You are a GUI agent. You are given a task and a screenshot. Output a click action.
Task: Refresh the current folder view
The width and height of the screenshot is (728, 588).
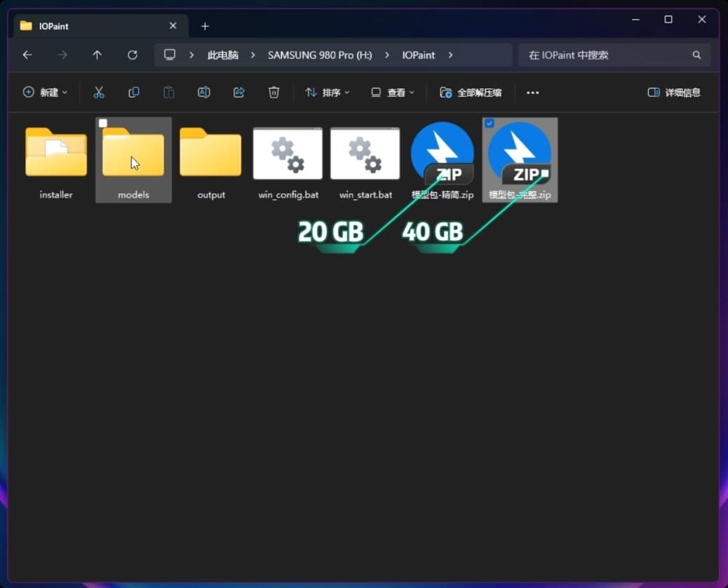(x=132, y=55)
